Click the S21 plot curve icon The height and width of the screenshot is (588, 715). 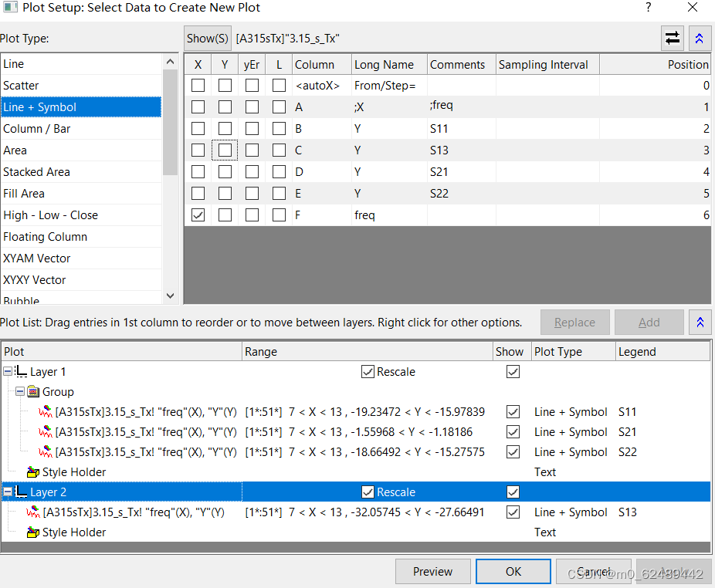pos(45,431)
